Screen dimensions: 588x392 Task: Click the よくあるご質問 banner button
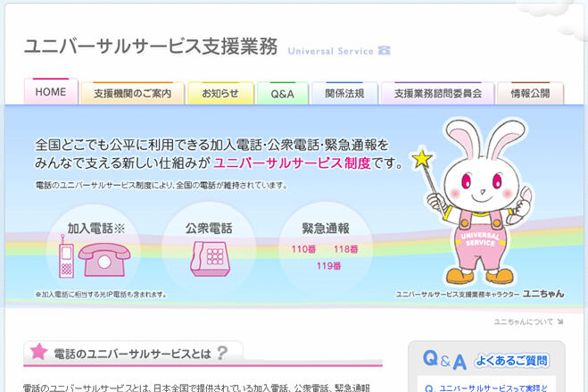pos(511,361)
